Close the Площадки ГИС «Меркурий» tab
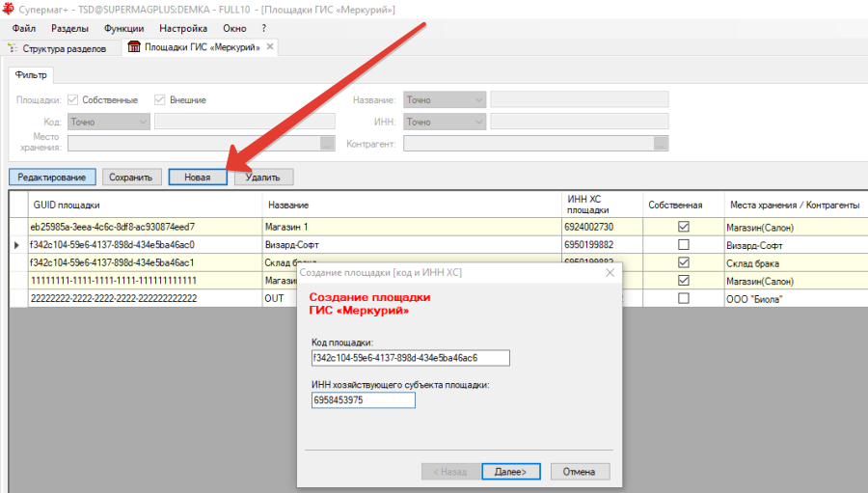Screen dimensions: 868x493 (x=270, y=46)
